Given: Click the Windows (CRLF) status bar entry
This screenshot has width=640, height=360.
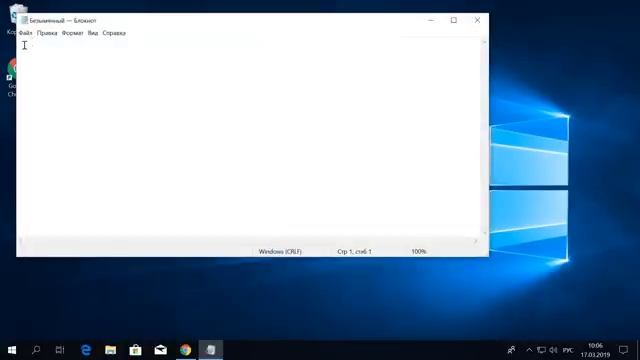Looking at the screenshot, I should pyautogui.click(x=280, y=252).
